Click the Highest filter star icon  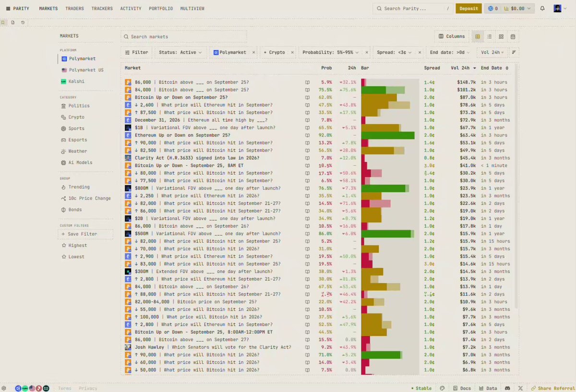[x=64, y=245]
